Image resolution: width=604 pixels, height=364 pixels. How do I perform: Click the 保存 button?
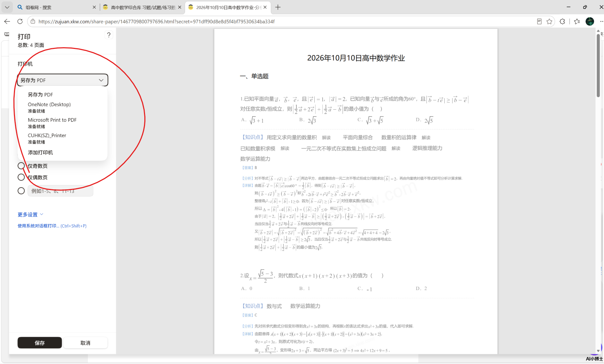click(40, 343)
